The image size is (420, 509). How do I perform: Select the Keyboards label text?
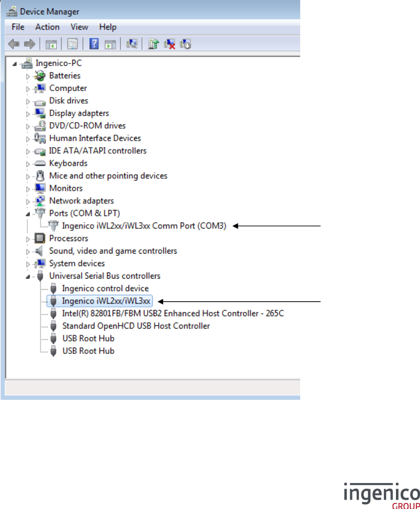68,163
